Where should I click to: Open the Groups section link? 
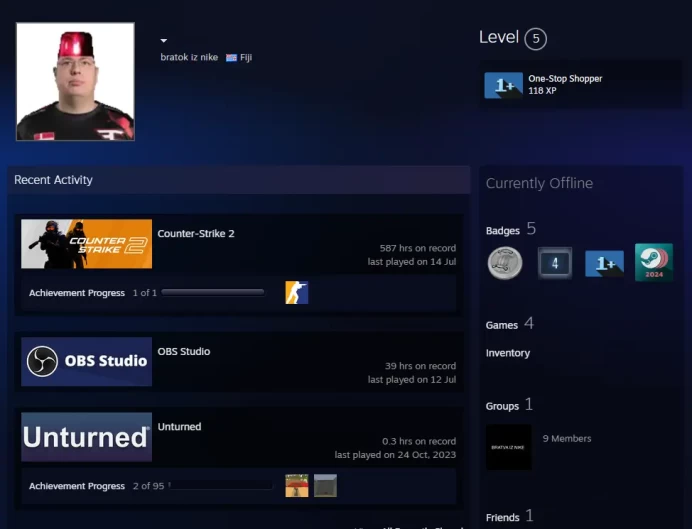pyautogui.click(x=502, y=406)
